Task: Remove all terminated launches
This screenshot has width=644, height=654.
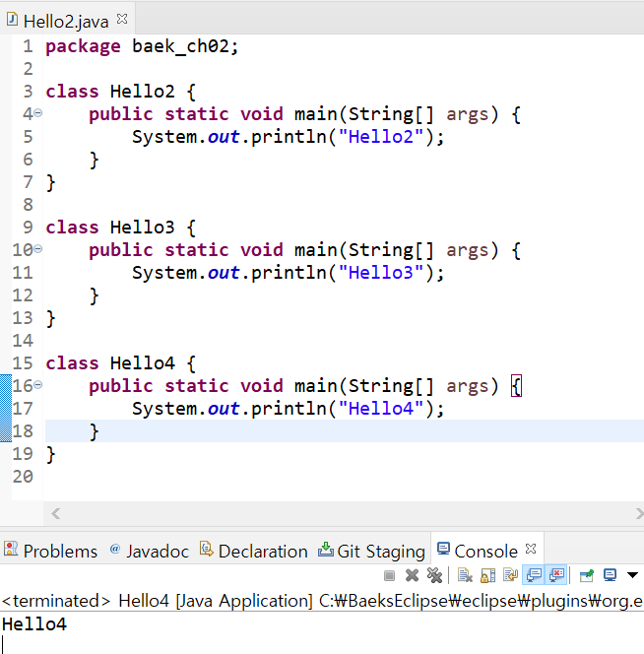Action: pyautogui.click(x=434, y=575)
